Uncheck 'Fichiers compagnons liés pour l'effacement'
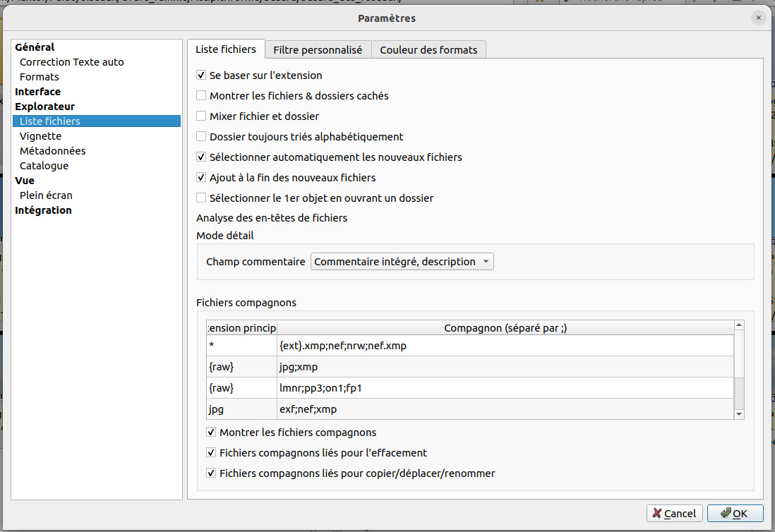 pyautogui.click(x=211, y=453)
